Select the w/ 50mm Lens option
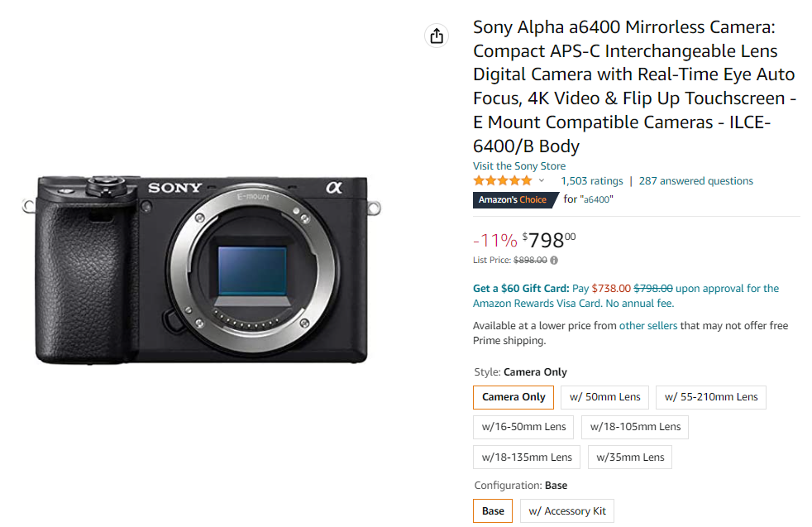 point(604,397)
